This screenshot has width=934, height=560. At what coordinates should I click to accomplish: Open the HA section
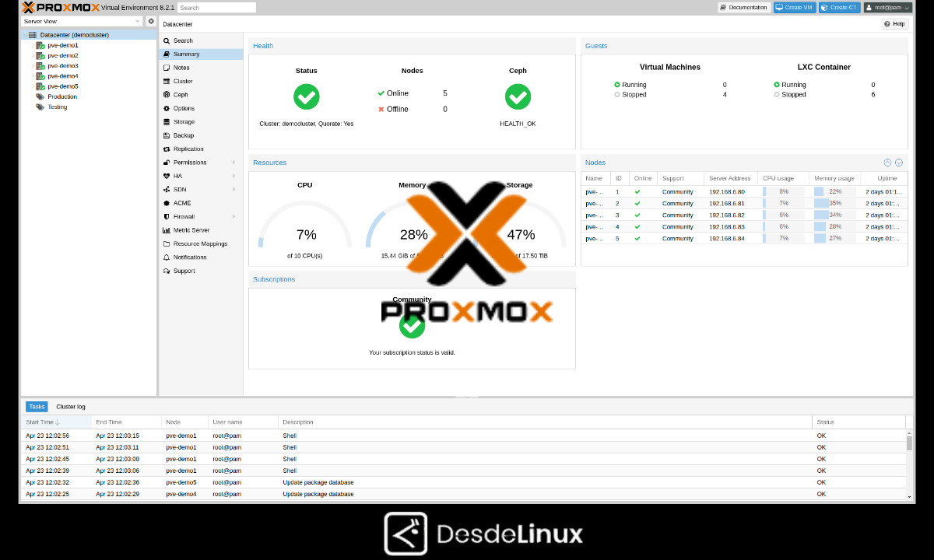click(x=200, y=176)
